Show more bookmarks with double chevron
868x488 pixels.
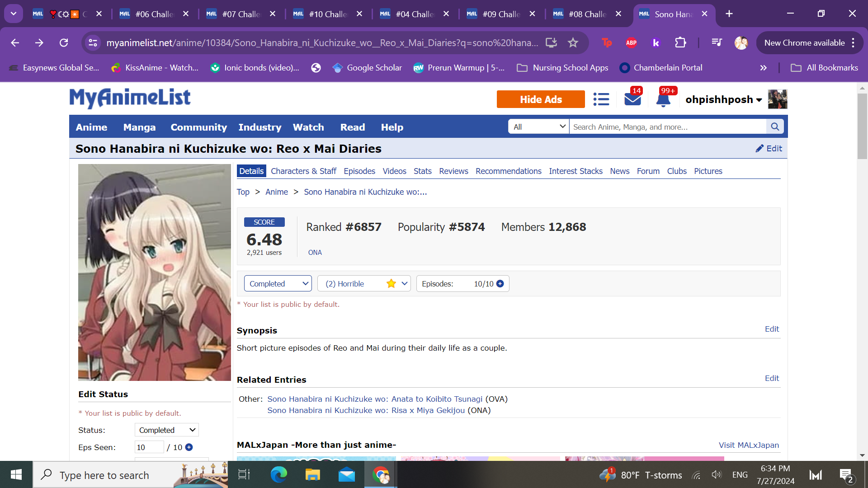(763, 68)
